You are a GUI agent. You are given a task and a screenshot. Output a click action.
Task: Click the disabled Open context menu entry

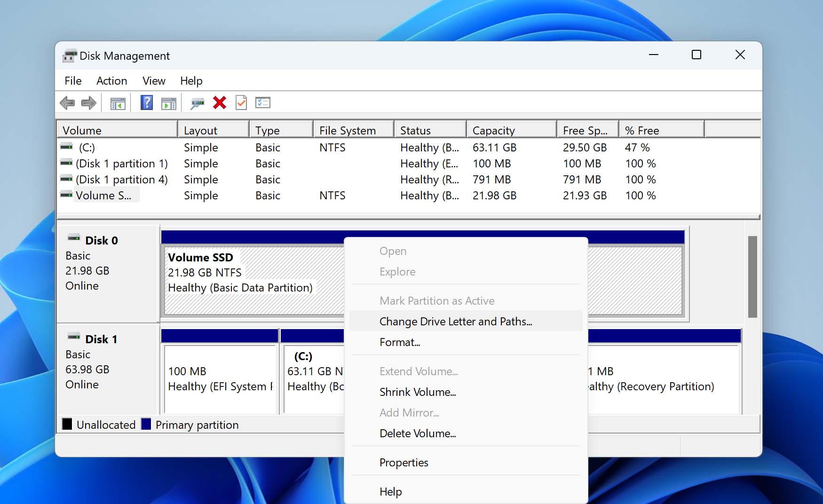[466, 251]
